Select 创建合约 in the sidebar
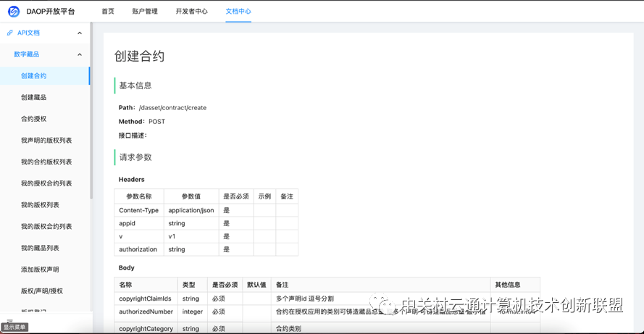The image size is (644, 334). coord(44,75)
